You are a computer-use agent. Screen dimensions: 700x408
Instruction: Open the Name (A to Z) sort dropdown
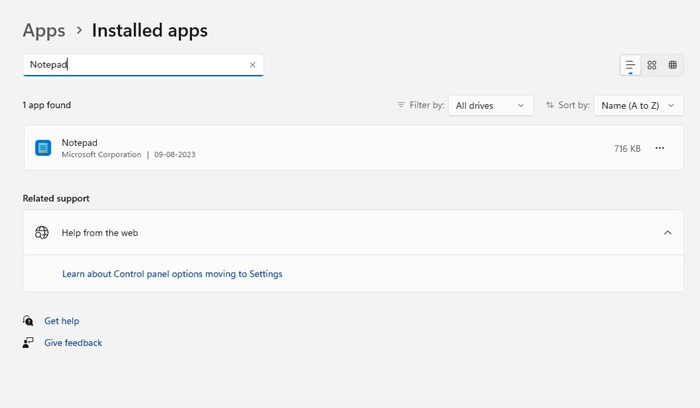[x=638, y=105]
